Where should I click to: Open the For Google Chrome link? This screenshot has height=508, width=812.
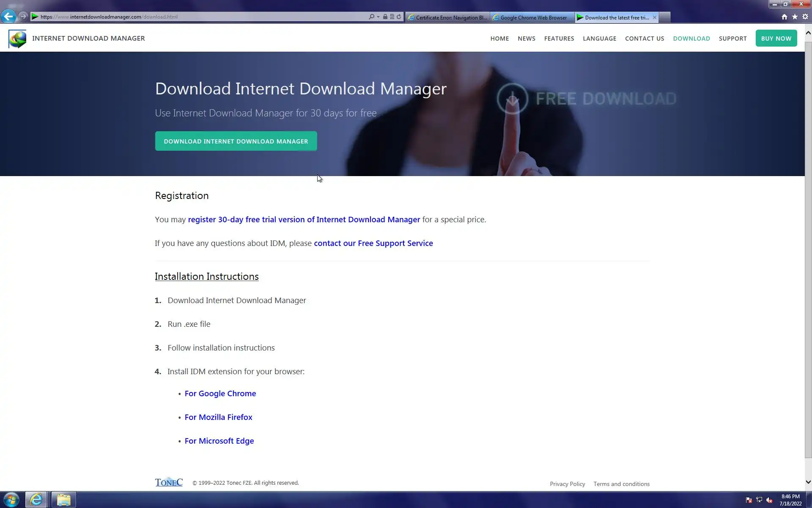point(220,394)
